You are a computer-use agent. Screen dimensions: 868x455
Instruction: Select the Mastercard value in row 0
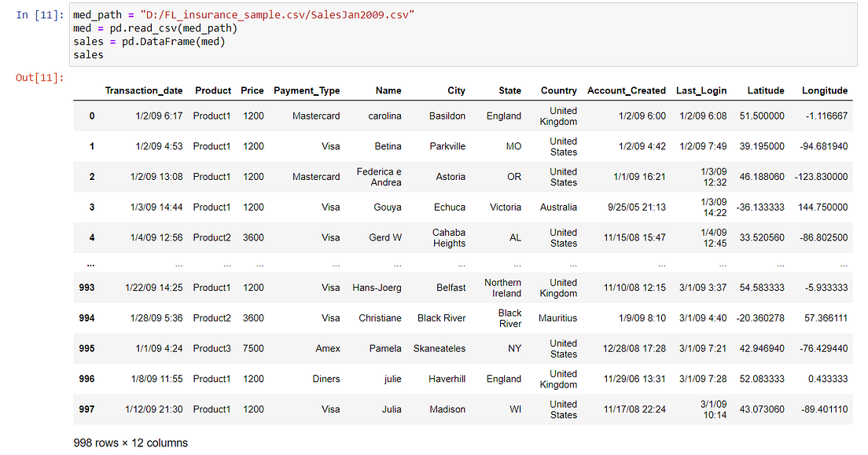pos(316,116)
